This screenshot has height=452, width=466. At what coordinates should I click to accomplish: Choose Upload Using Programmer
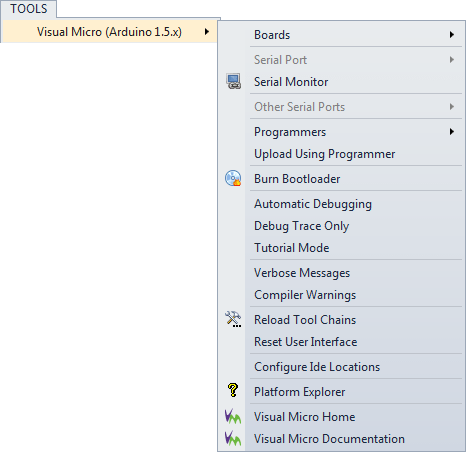[341, 154]
